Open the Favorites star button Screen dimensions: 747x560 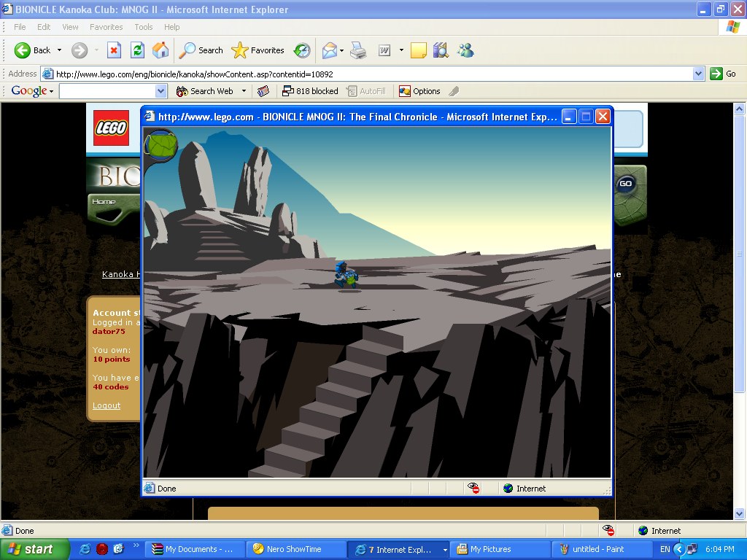click(x=258, y=50)
